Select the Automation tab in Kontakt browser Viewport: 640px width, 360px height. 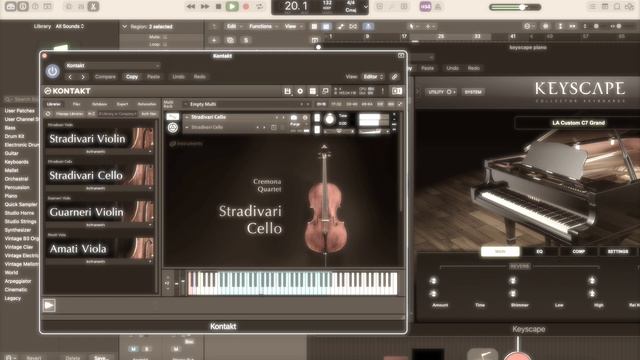pyautogui.click(x=147, y=104)
